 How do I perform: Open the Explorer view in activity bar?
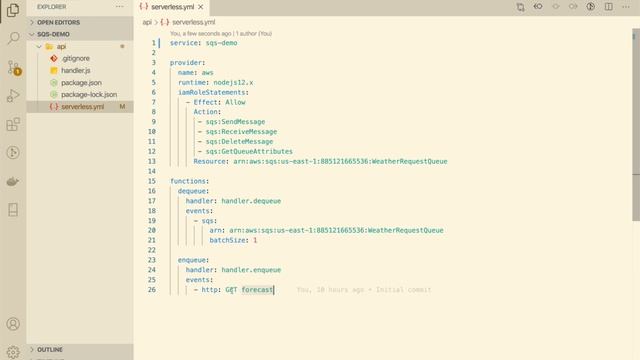(13, 10)
